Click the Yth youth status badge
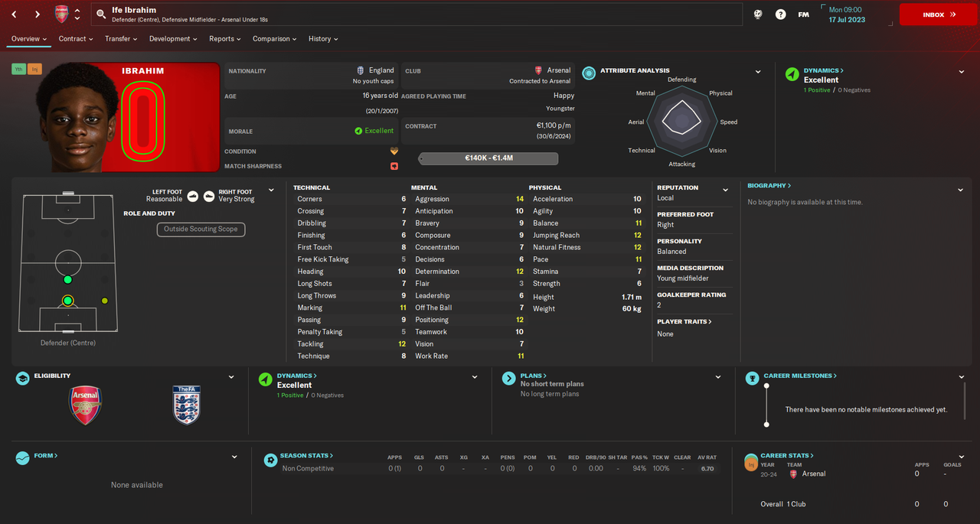This screenshot has width=980, height=524. 18,70
